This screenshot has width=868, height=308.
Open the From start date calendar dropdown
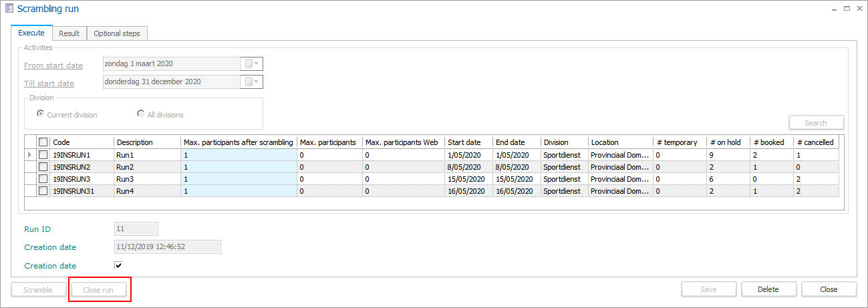point(252,64)
